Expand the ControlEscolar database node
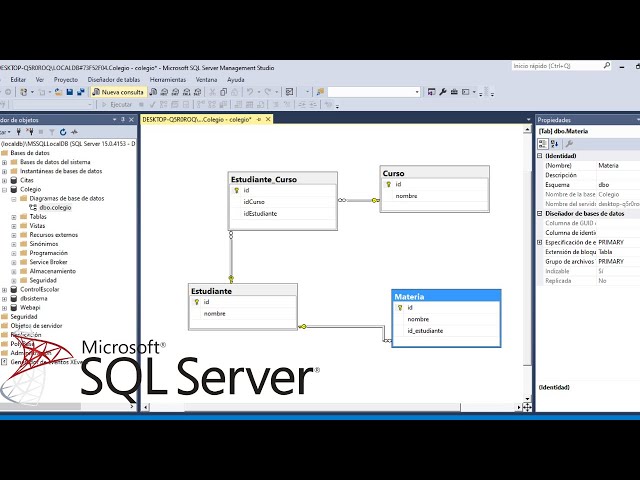Screen dimensions: 640x480 (4, 289)
